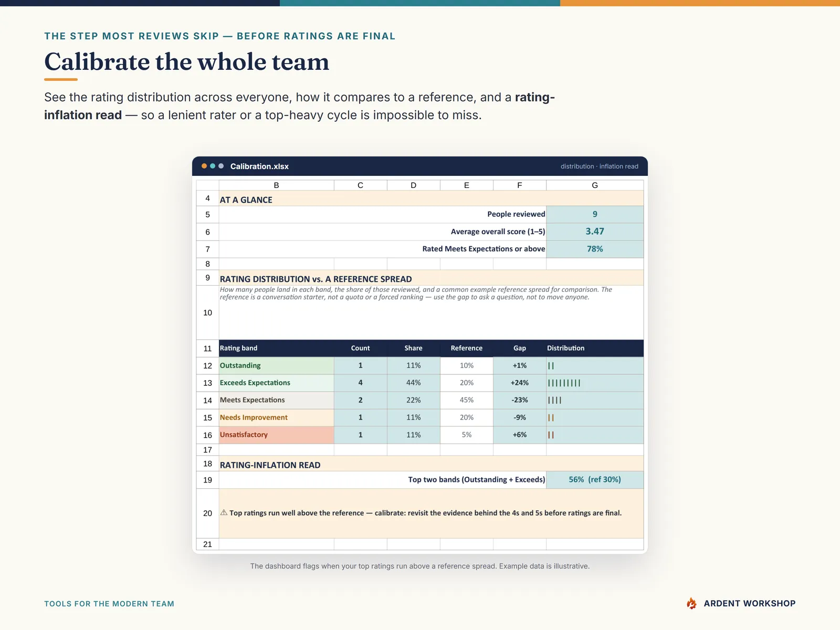Click the +24% gap cell
Image resolution: width=840 pixels, height=630 pixels.
[x=519, y=383]
